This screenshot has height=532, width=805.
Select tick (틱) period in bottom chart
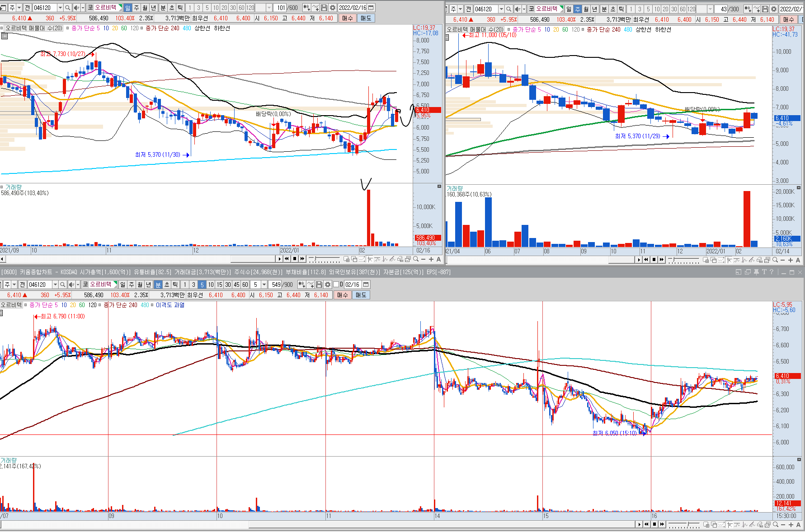175,285
